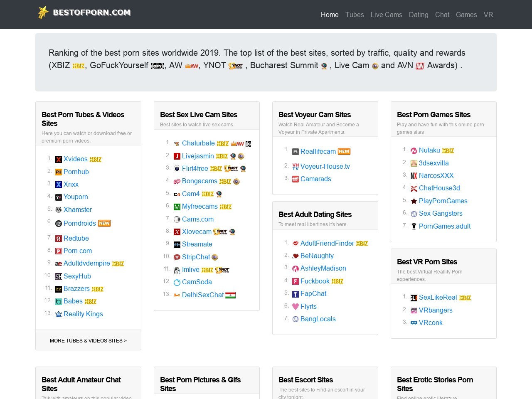
Task: Click the India flag icon beside DelhiSexChat
Action: tap(231, 295)
